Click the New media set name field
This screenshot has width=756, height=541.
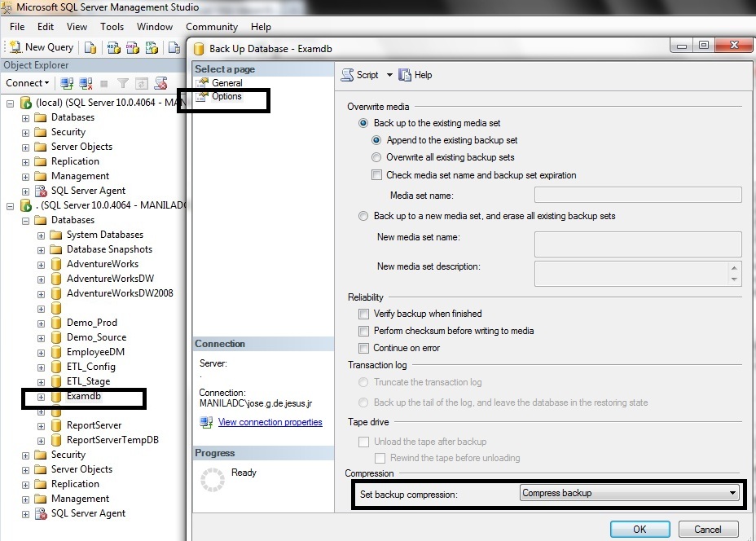[x=638, y=244]
